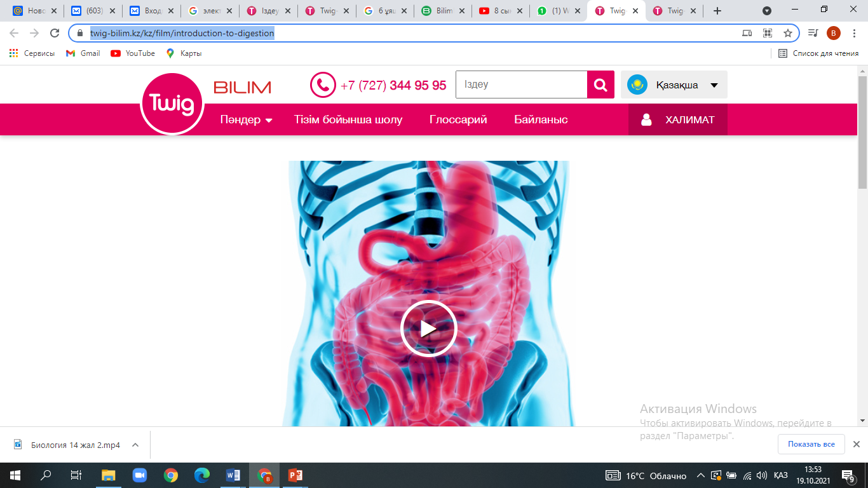Image resolution: width=868 pixels, height=488 pixels.
Task: Open the Chrome three-dot menu
Action: (854, 33)
